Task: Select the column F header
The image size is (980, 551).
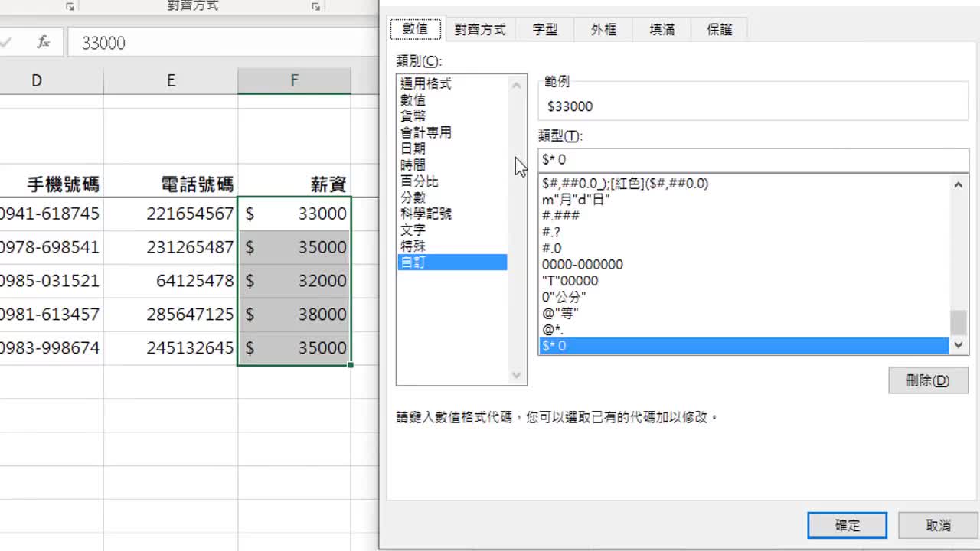Action: [x=294, y=80]
